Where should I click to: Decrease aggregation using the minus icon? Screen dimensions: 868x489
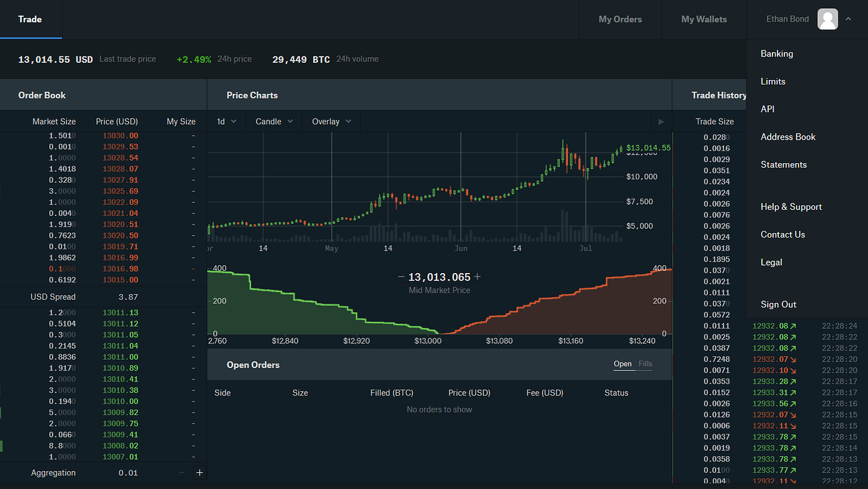coord(181,472)
